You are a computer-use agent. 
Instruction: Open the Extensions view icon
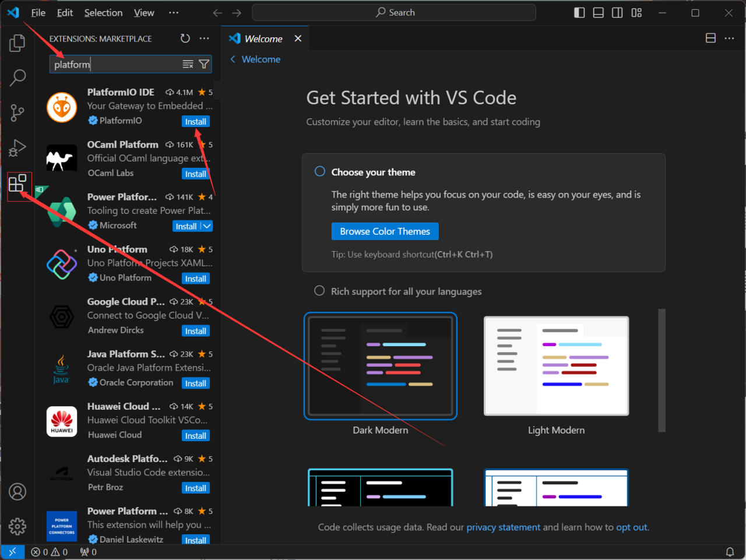(x=18, y=184)
